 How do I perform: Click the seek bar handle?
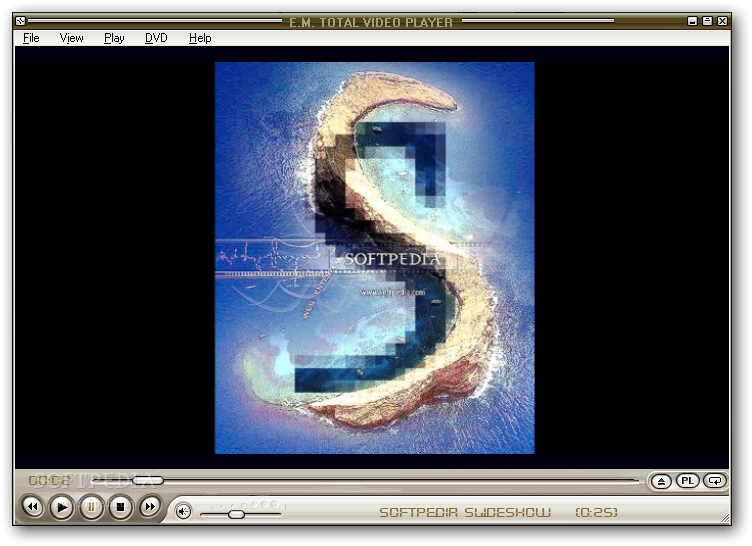click(x=148, y=480)
